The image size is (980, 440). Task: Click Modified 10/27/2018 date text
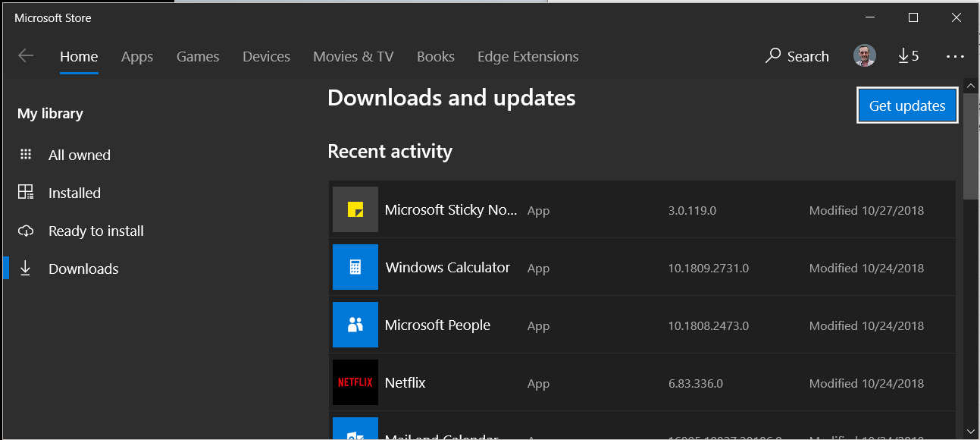866,210
